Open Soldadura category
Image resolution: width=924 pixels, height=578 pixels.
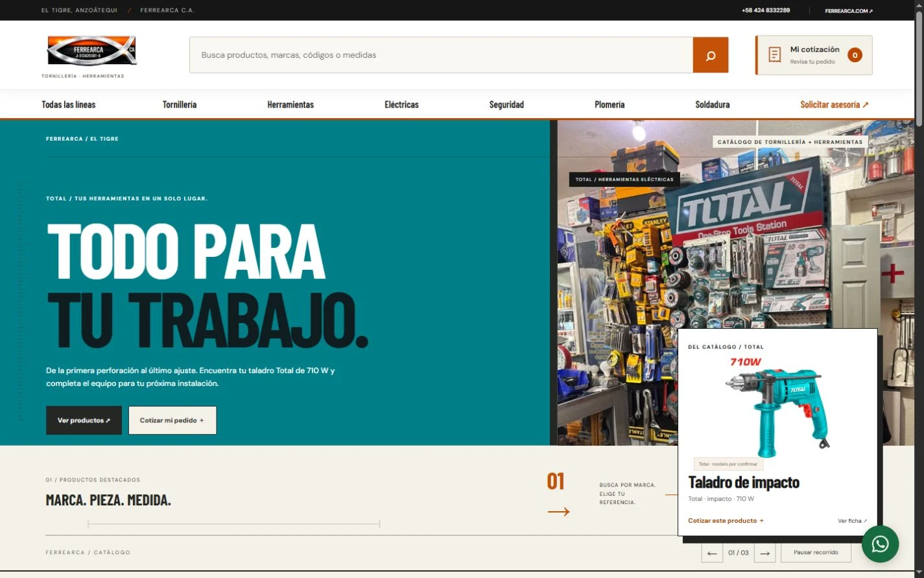(713, 104)
